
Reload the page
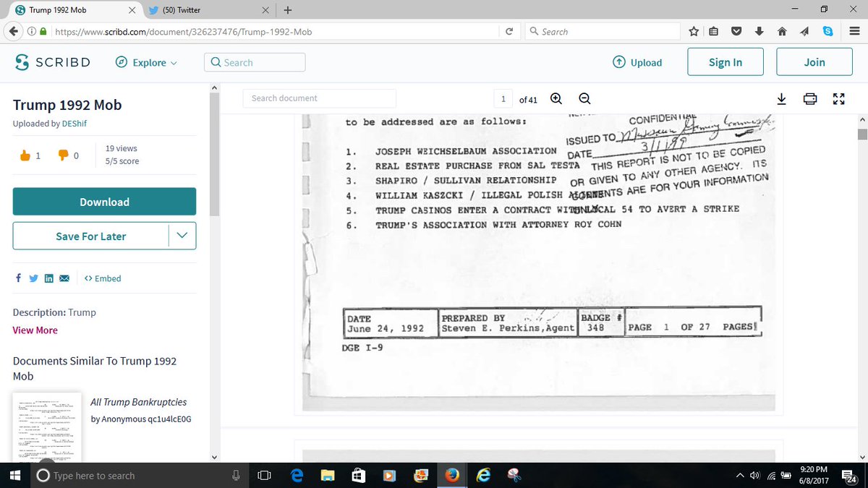(509, 32)
